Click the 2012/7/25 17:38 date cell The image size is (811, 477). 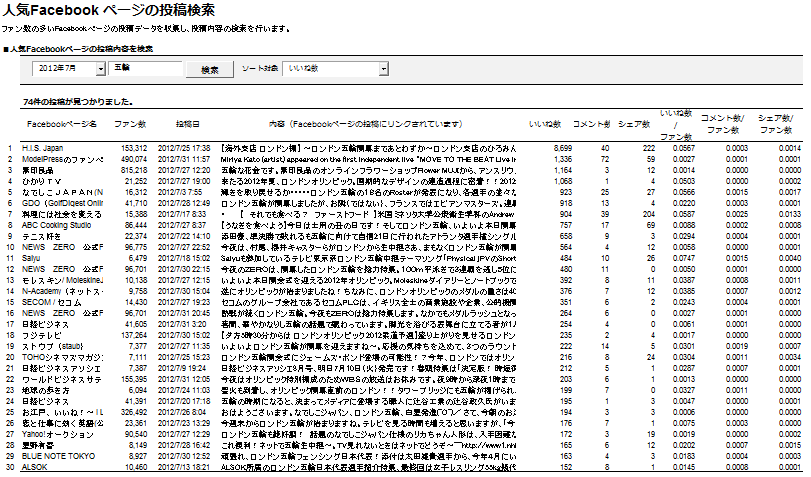pos(184,148)
